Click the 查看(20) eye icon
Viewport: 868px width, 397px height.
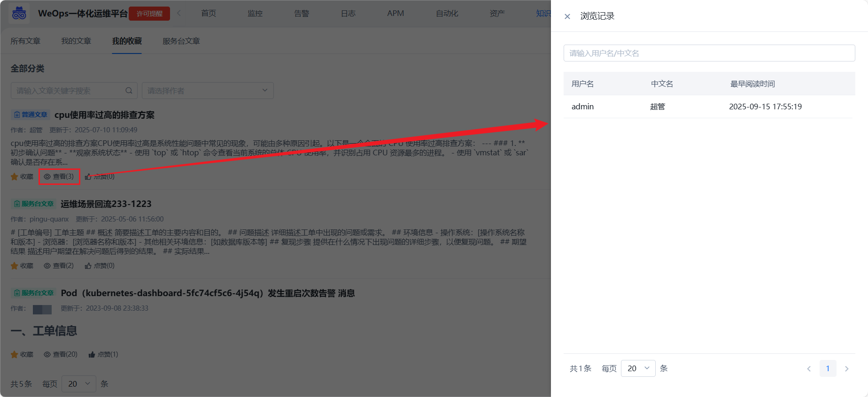coord(47,354)
